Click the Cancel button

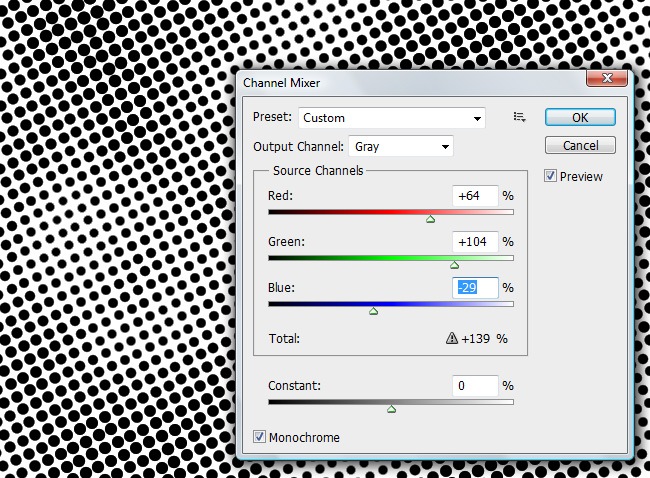coord(580,146)
